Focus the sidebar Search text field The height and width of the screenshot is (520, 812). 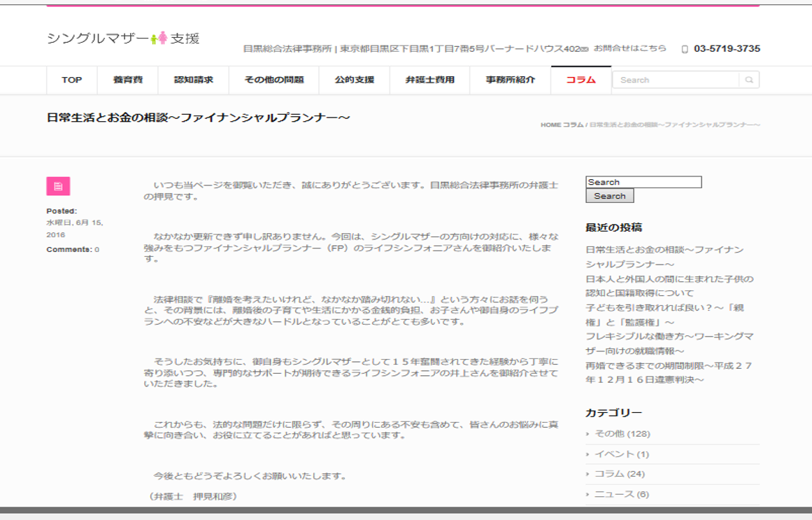(643, 182)
